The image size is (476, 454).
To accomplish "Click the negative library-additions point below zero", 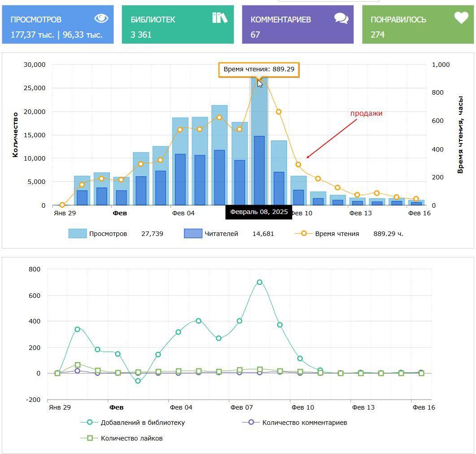I will 138,381.
